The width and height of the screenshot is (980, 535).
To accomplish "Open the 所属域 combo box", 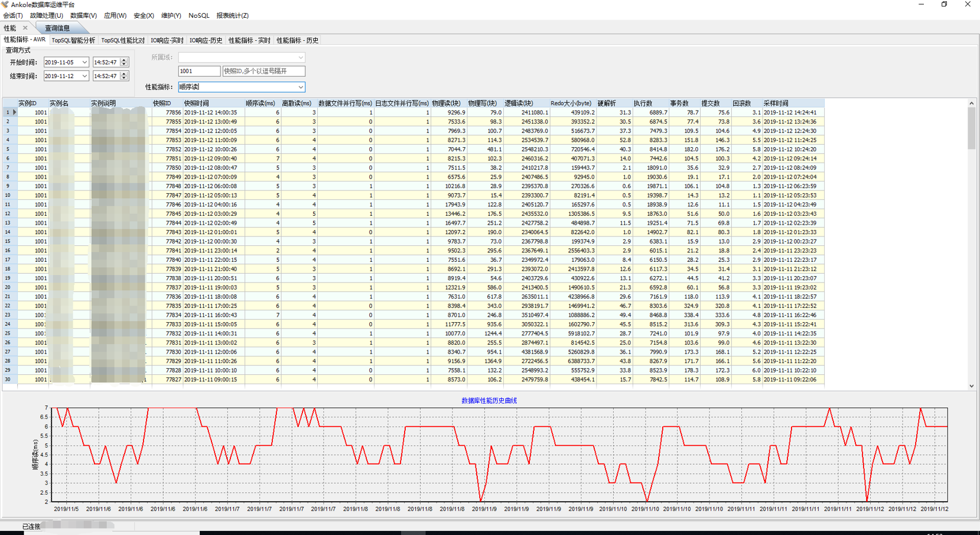I will coord(242,57).
